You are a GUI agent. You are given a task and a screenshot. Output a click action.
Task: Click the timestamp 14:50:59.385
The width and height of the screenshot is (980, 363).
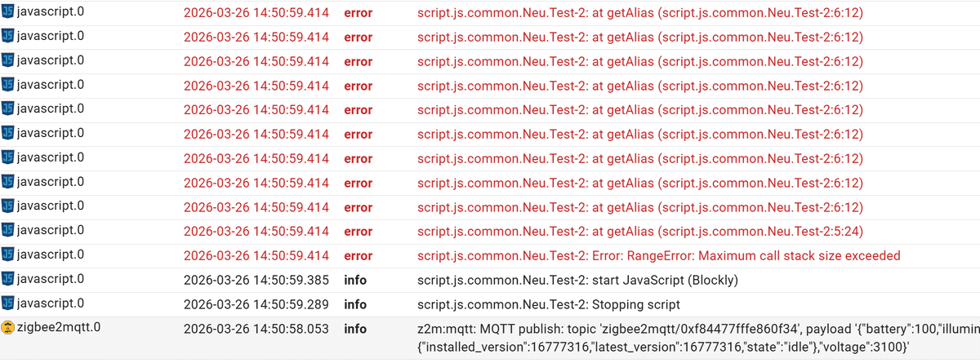[x=256, y=280]
